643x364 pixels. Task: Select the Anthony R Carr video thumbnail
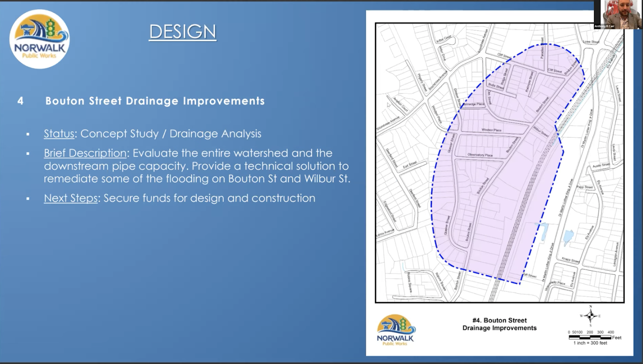coord(618,14)
